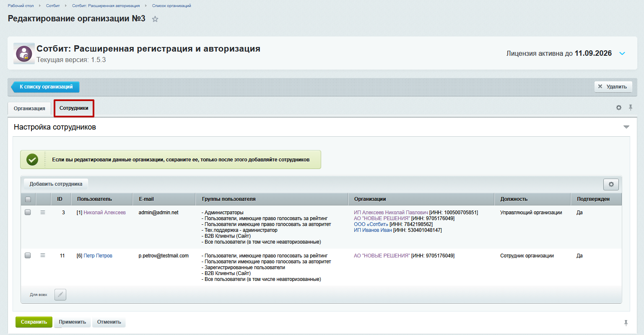644x335 pixels.
Task: Open ООО «Сотбит» organization link
Action: click(x=371, y=224)
